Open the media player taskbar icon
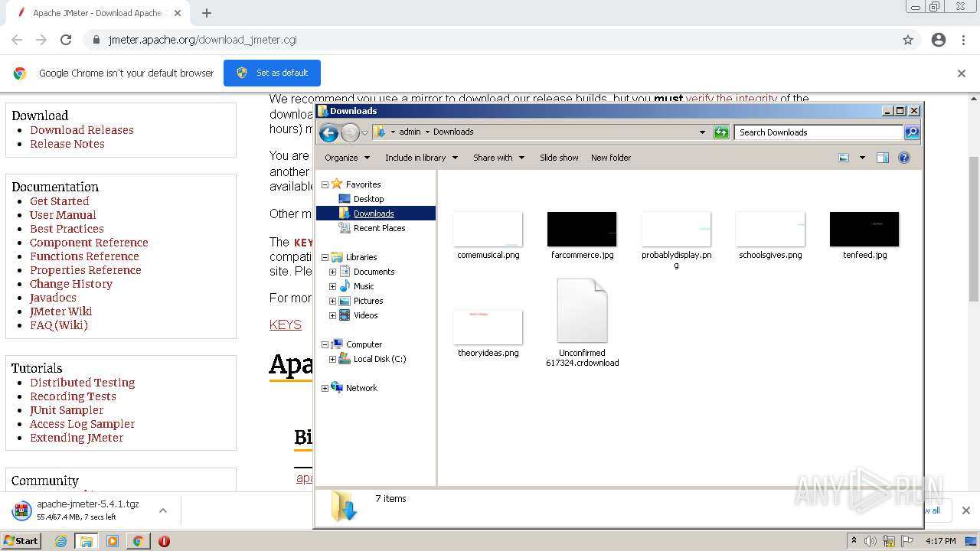980x551 pixels. pos(113,541)
